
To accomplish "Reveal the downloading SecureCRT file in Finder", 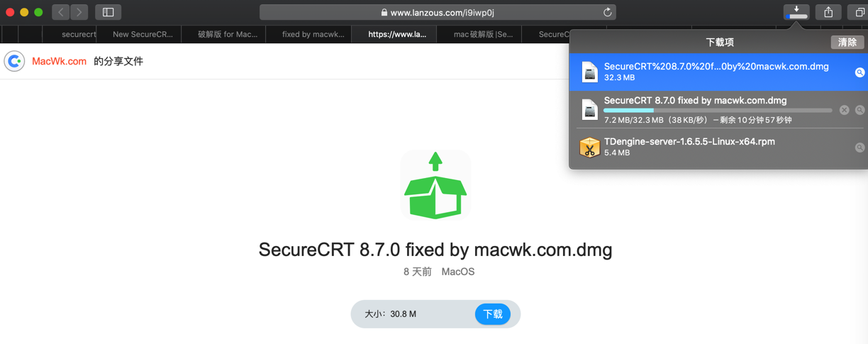I will [x=859, y=110].
